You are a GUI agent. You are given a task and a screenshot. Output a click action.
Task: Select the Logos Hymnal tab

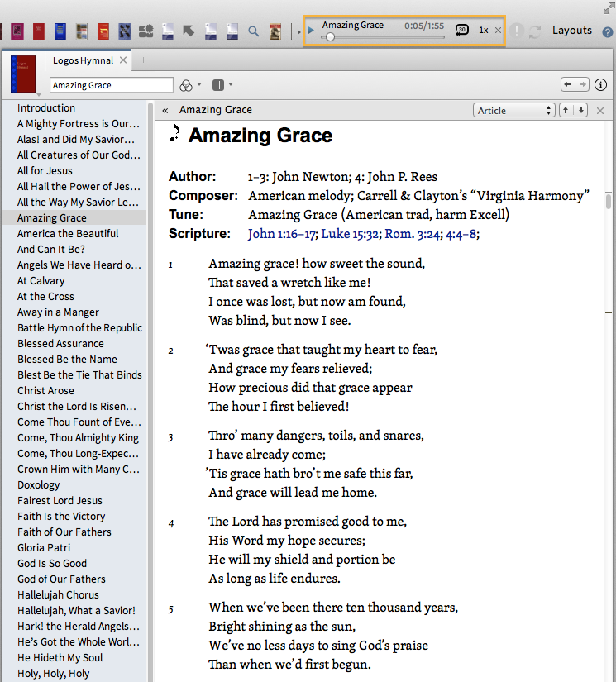tap(83, 60)
